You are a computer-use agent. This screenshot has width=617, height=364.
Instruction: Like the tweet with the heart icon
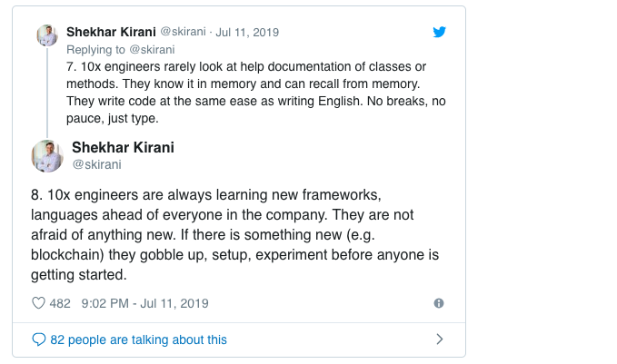38,303
